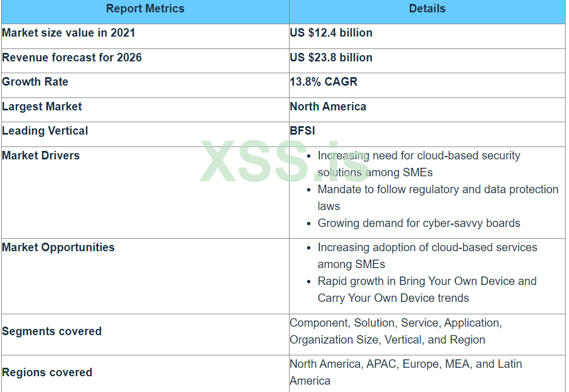
Task: Click the regulatory and data protection laws bullet
Action: [x=438, y=198]
